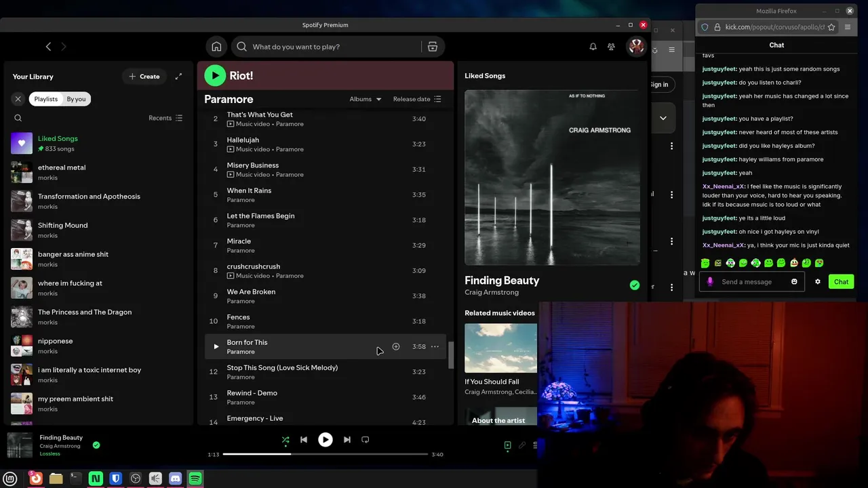Switch to Spotify in taskbar
868x488 pixels.
click(x=195, y=479)
